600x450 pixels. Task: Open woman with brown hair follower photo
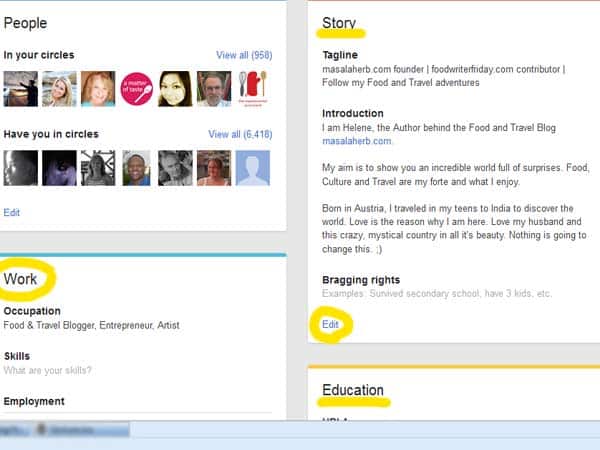[214, 168]
